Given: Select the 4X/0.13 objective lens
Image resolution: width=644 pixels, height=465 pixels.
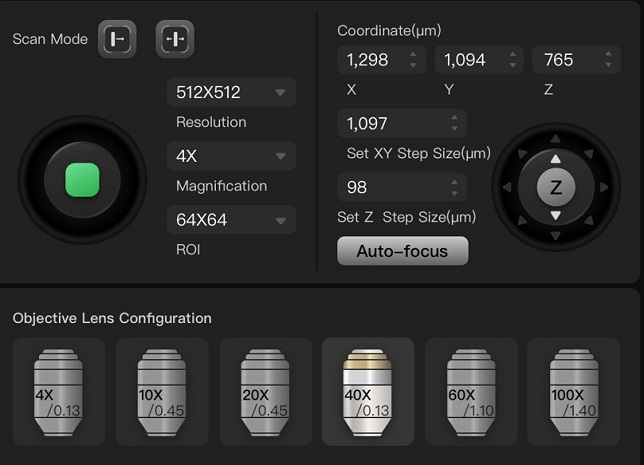Looking at the screenshot, I should click(x=58, y=390).
